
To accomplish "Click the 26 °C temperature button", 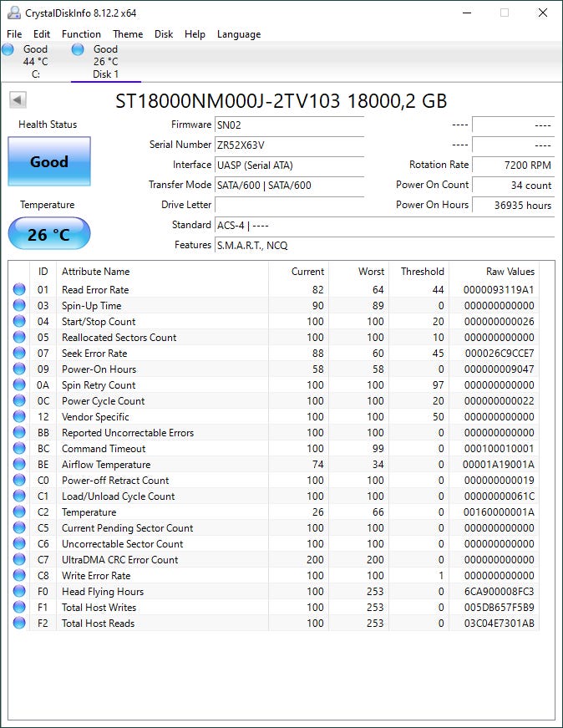I will [x=49, y=234].
